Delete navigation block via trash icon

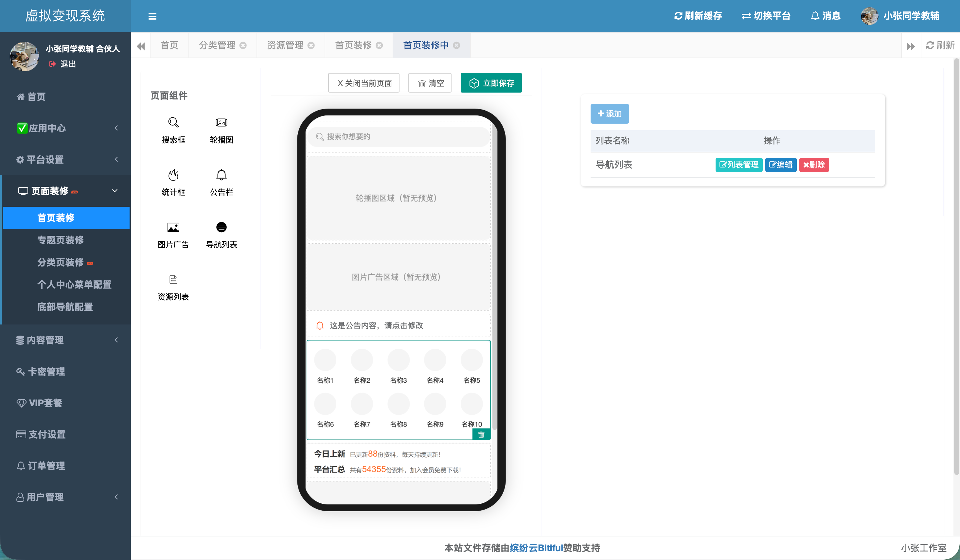click(481, 434)
